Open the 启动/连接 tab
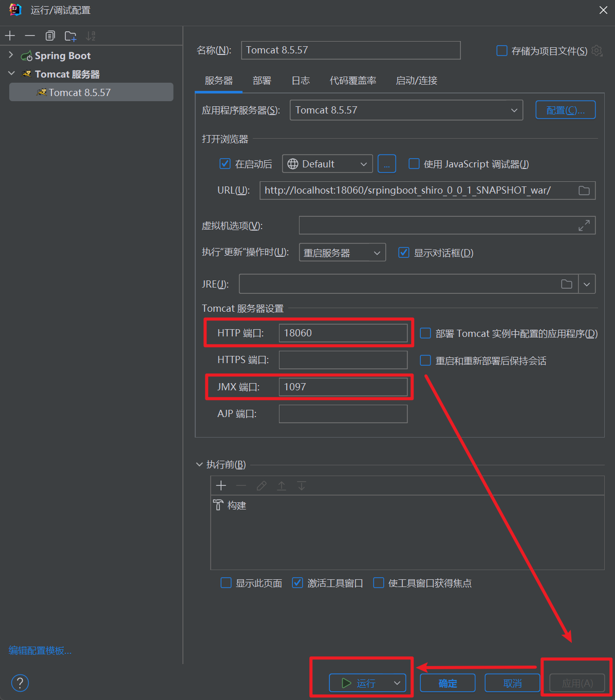 (417, 81)
